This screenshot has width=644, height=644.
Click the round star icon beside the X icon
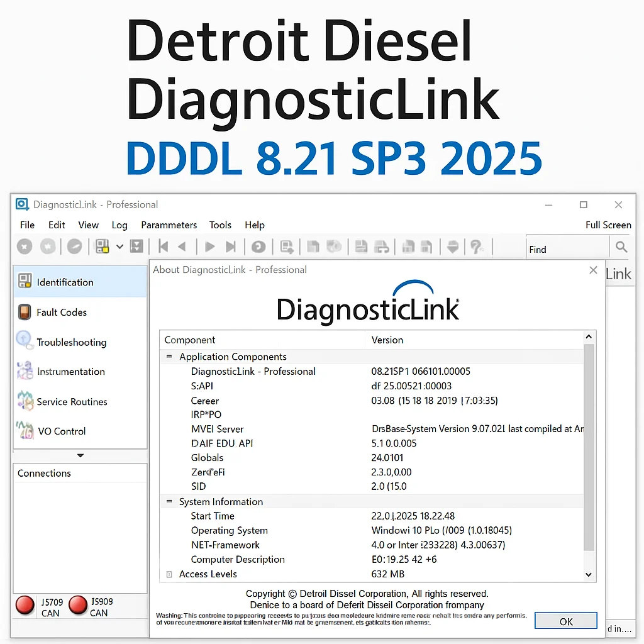pos(48,247)
